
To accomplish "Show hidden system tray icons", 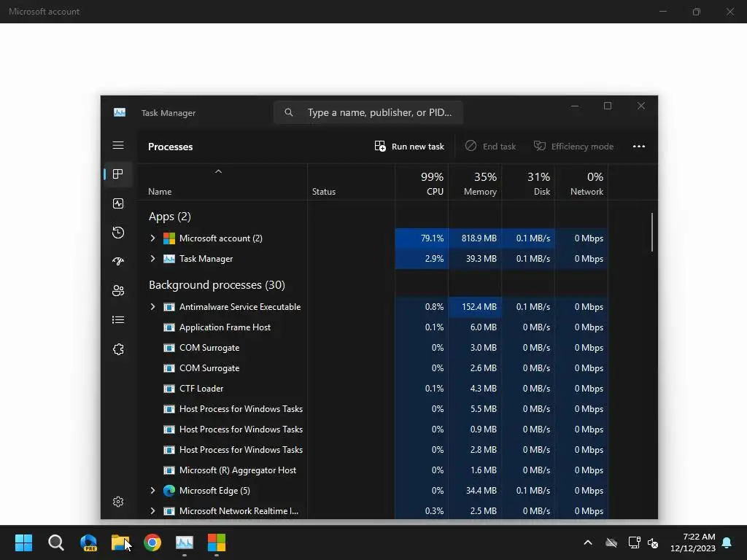I will click(x=588, y=542).
